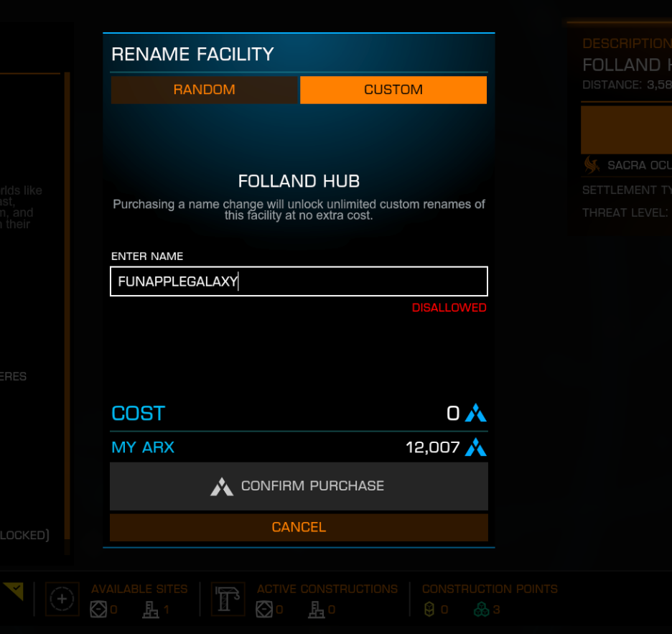This screenshot has height=634, width=672.
Task: Confirm the purchase of the rename
Action: coord(299,485)
